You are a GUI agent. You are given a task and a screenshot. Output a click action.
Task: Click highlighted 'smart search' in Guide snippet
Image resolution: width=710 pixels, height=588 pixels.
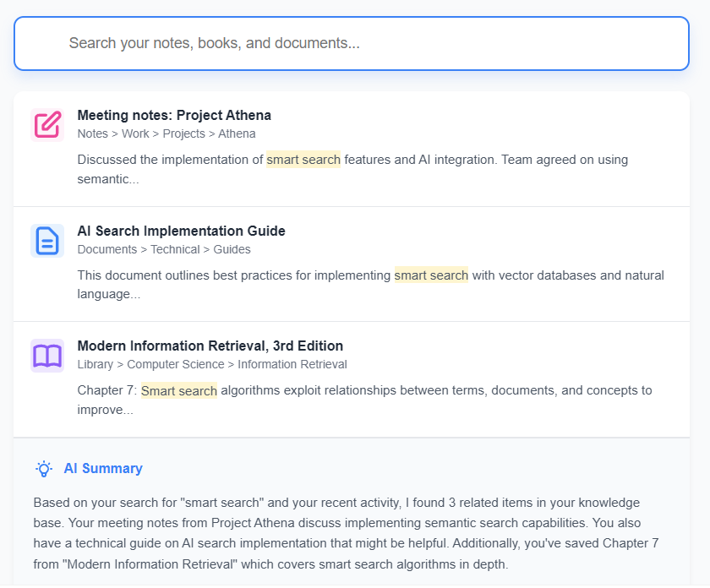[x=431, y=275]
